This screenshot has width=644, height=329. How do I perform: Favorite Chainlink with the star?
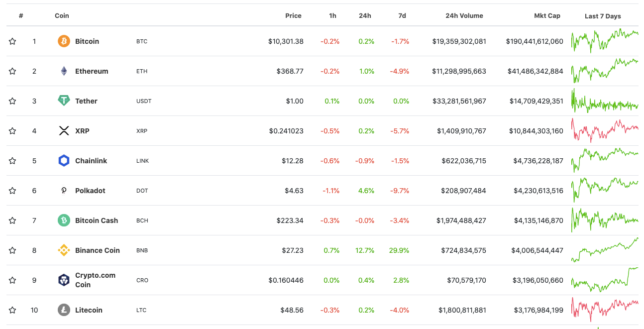(x=12, y=161)
